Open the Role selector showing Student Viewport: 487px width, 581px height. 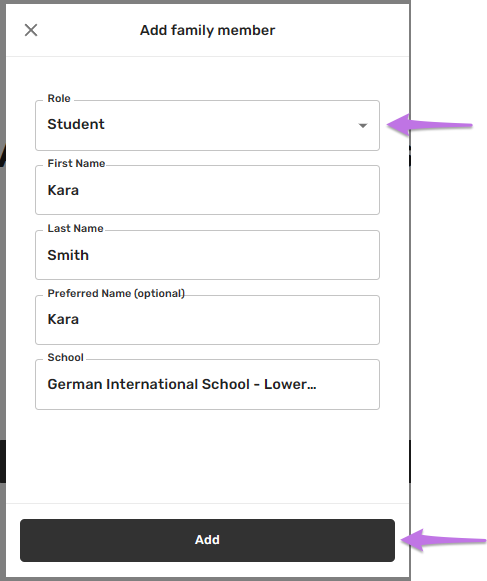207,125
